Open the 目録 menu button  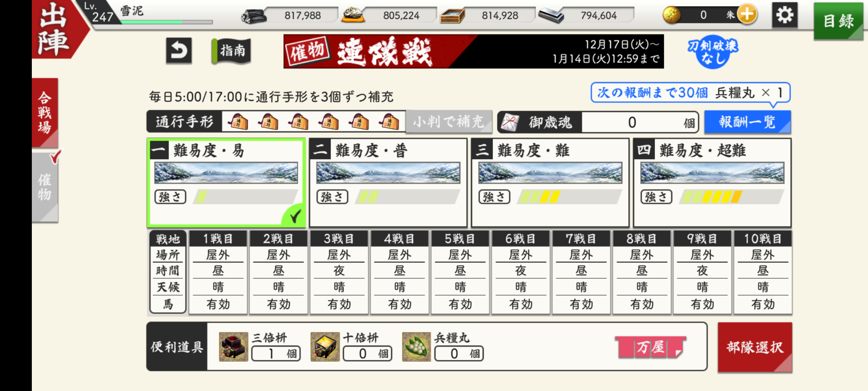click(838, 21)
